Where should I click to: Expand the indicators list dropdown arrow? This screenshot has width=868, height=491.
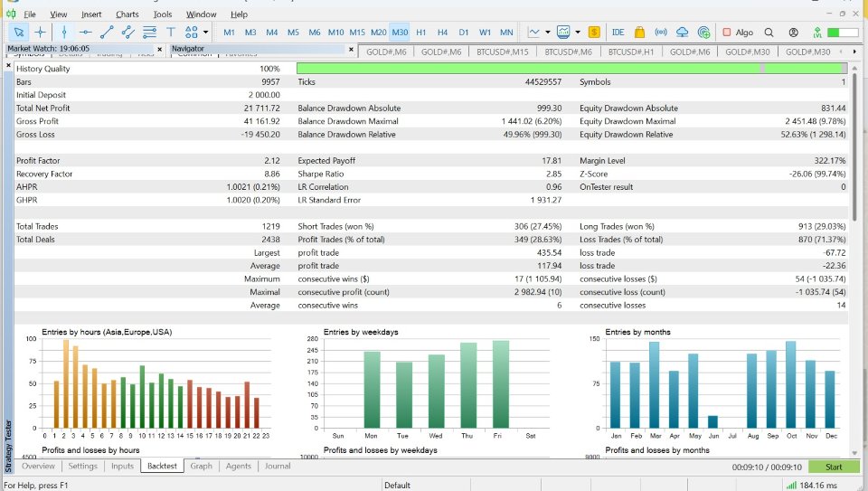577,33
